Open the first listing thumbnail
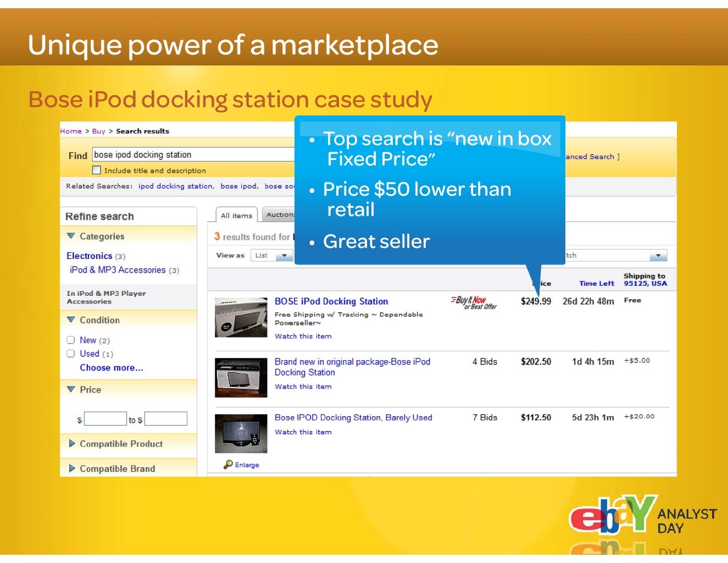728x563 pixels. point(241,317)
